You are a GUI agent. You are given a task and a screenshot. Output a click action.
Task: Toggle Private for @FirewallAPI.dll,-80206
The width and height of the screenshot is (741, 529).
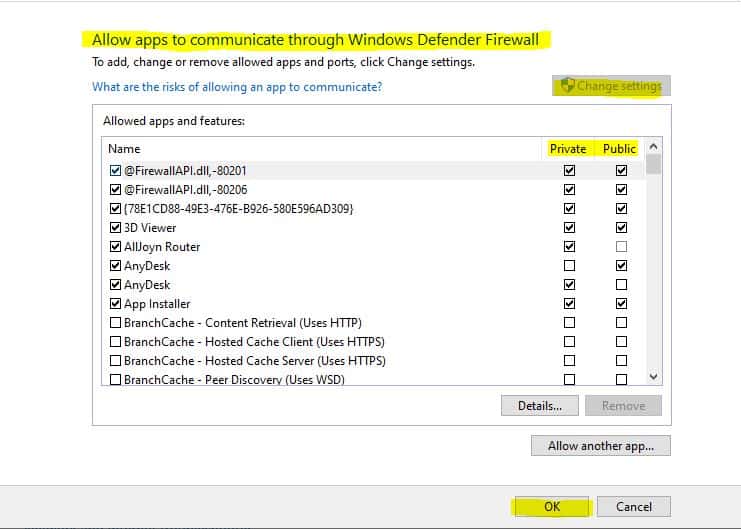pyautogui.click(x=569, y=190)
